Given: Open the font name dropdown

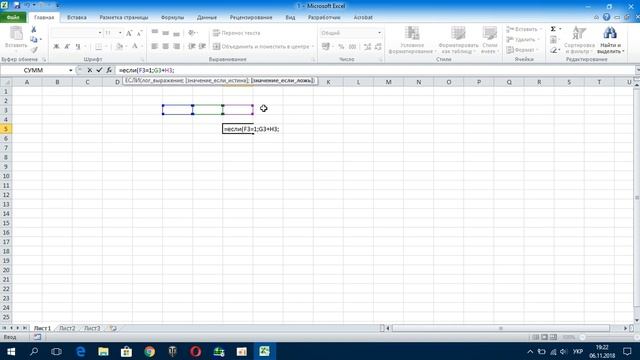Looking at the screenshot, I should (100, 33).
